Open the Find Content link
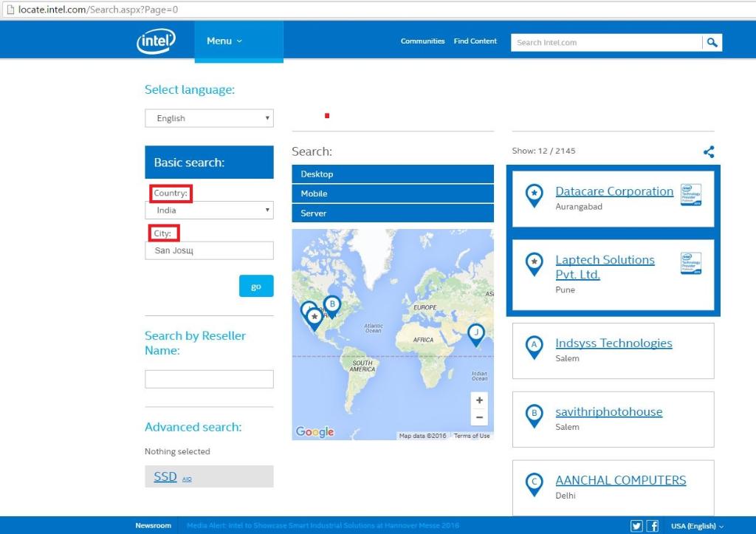 pos(475,41)
